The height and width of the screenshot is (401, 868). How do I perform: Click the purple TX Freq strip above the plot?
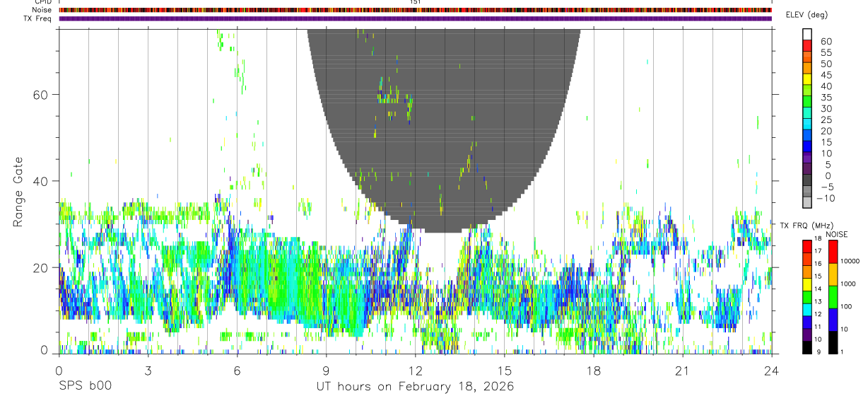[415, 18]
